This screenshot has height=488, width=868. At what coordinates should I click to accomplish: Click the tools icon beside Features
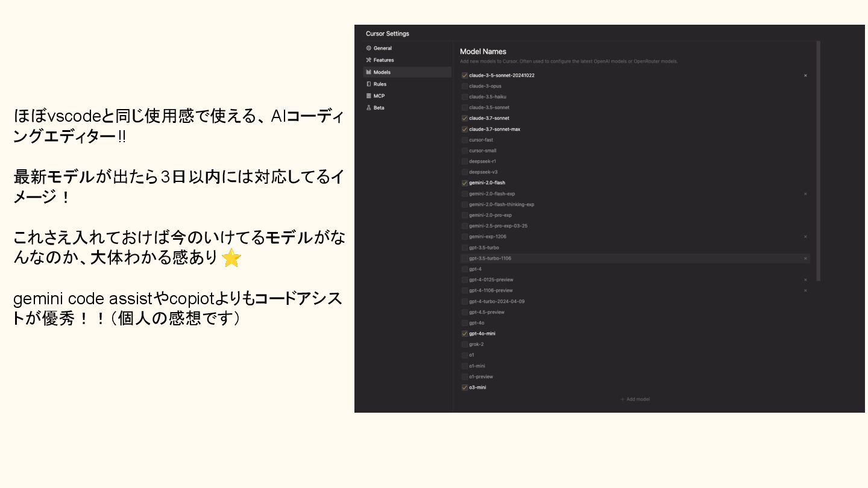(368, 60)
